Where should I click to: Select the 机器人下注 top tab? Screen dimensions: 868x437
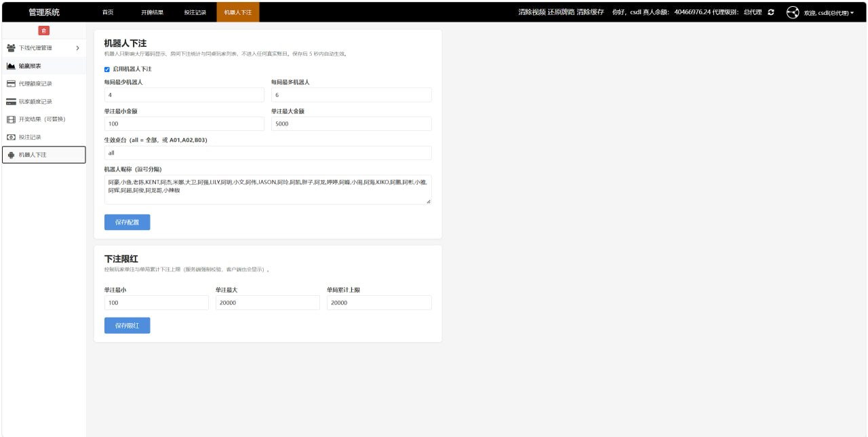click(237, 12)
